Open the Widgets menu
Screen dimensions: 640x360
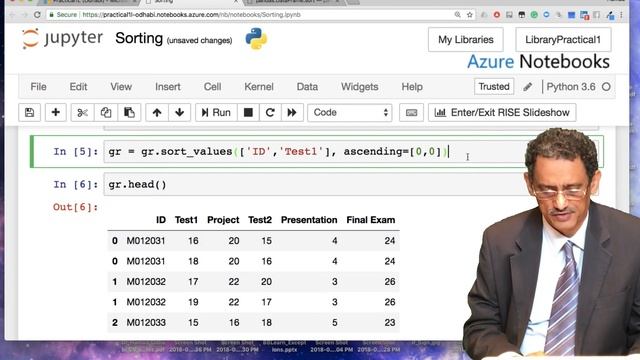click(x=360, y=87)
